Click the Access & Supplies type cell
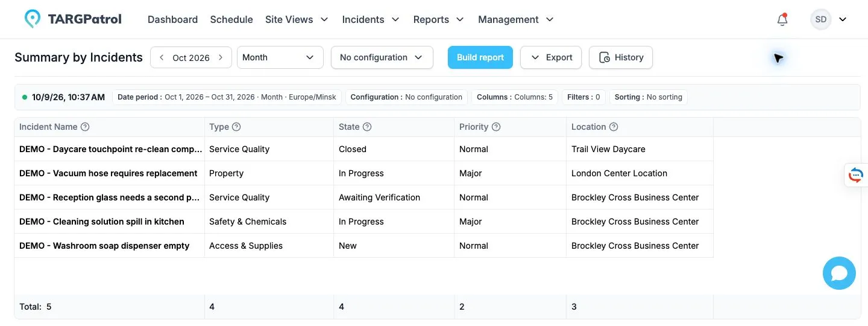Image resolution: width=868 pixels, height=326 pixels. point(269,246)
